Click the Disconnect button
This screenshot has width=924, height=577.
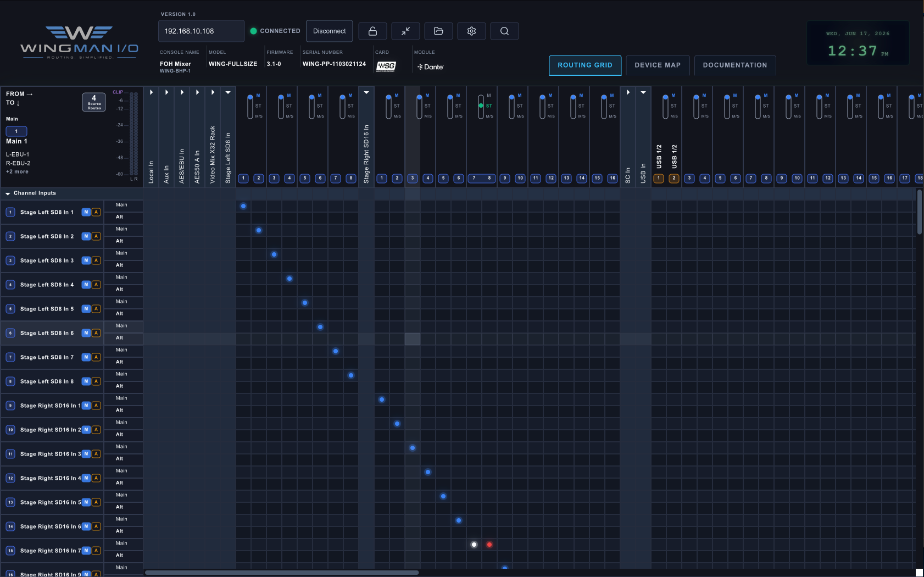coord(330,31)
